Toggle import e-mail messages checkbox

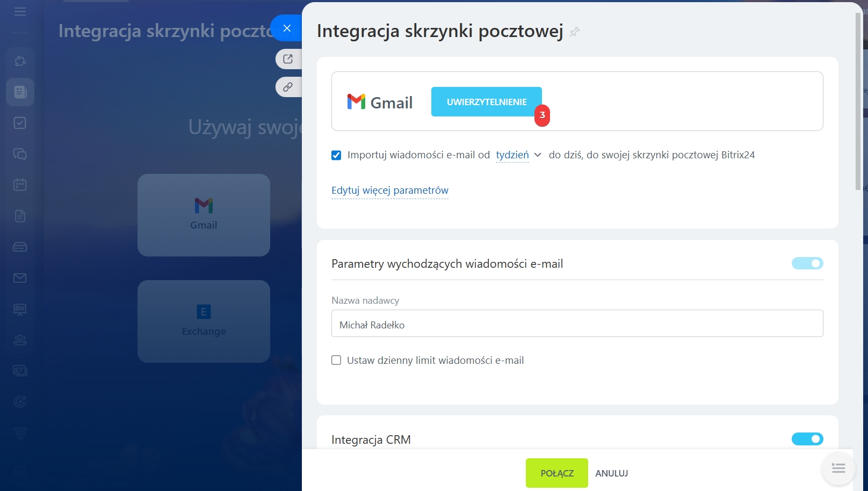pos(336,155)
